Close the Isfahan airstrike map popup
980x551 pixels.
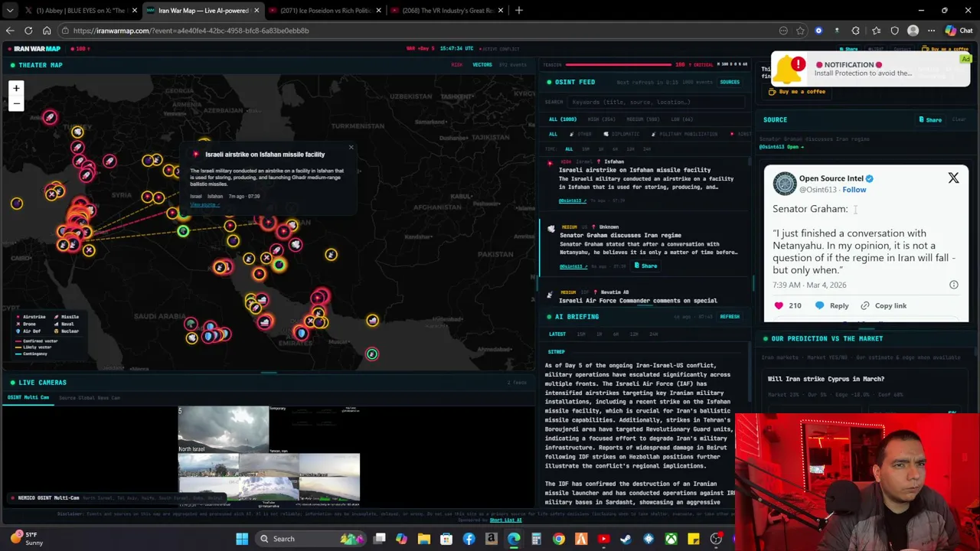[351, 148]
